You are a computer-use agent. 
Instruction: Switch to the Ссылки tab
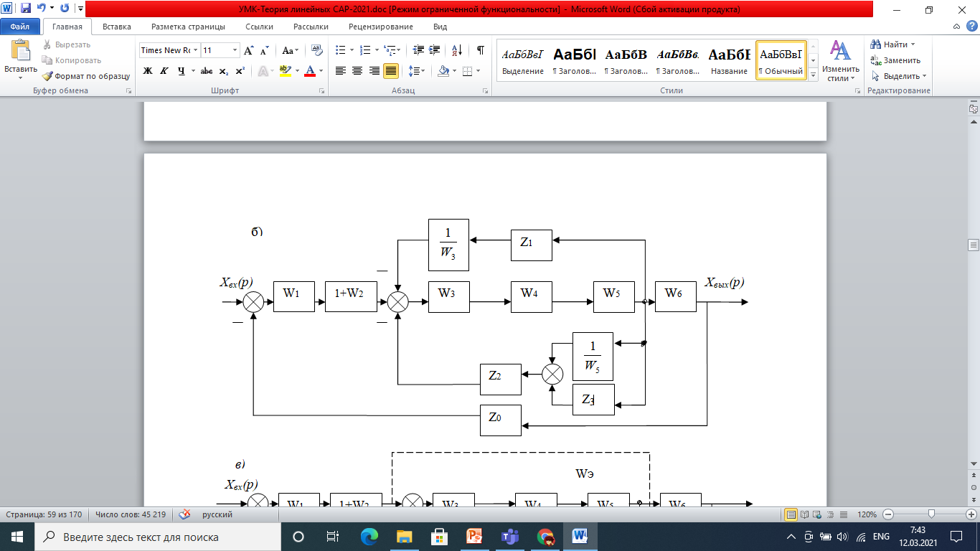coord(259,27)
